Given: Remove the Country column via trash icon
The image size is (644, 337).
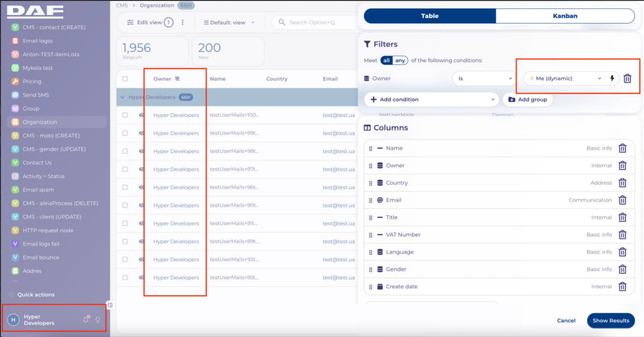Looking at the screenshot, I should 622,183.
